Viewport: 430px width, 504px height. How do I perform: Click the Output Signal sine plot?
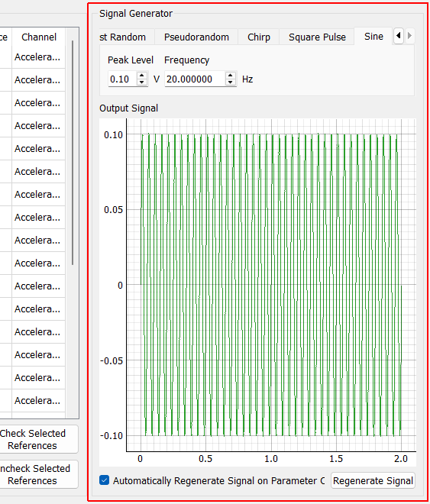click(257, 292)
